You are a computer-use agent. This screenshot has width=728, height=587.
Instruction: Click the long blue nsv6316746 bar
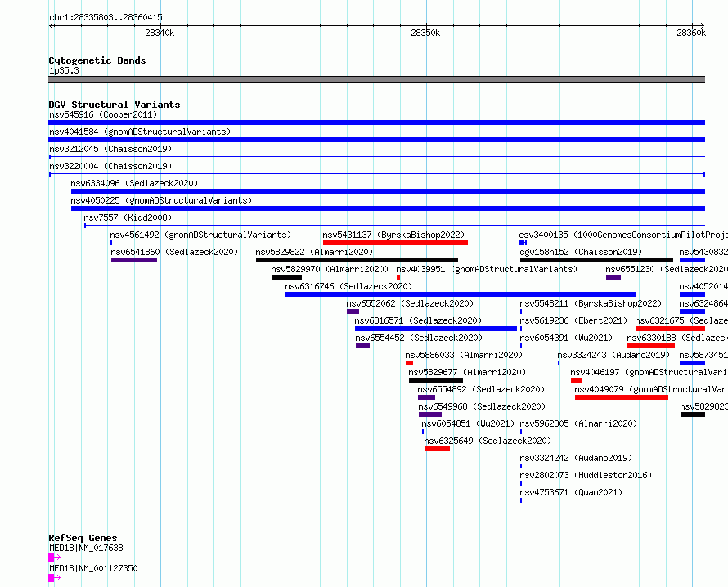(x=461, y=294)
